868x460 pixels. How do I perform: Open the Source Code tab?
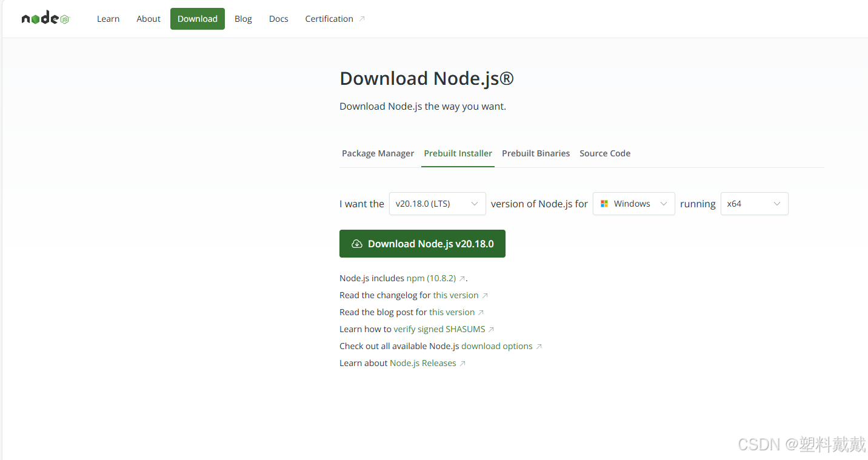605,153
